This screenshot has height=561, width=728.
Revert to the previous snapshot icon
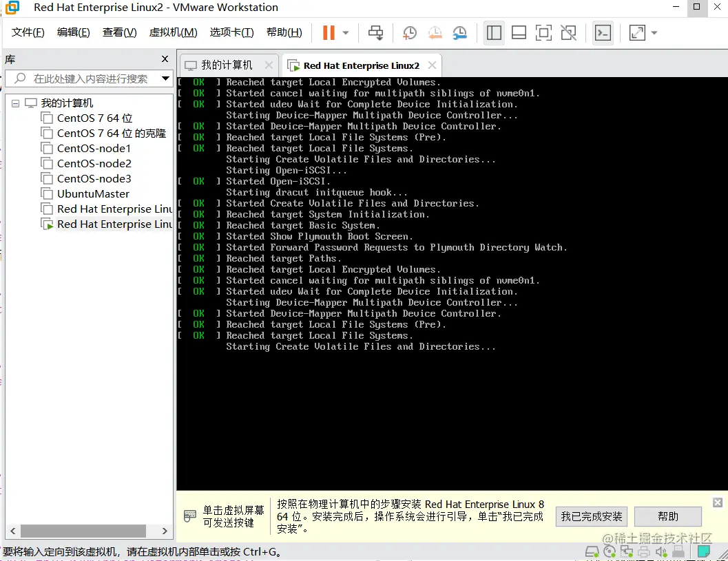click(435, 32)
